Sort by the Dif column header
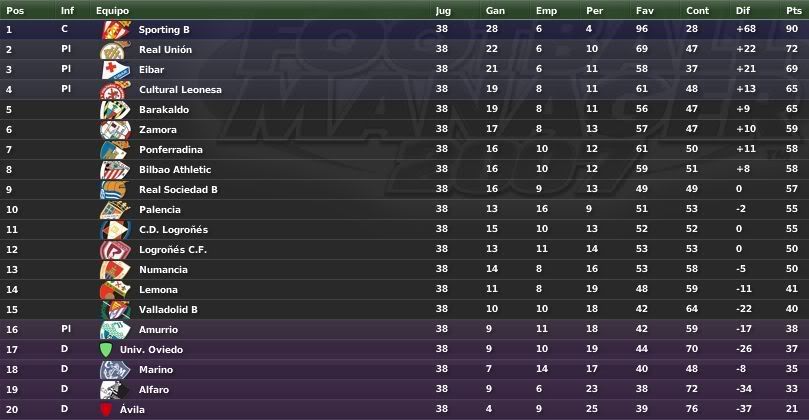The image size is (809, 420). pyautogui.click(x=743, y=10)
